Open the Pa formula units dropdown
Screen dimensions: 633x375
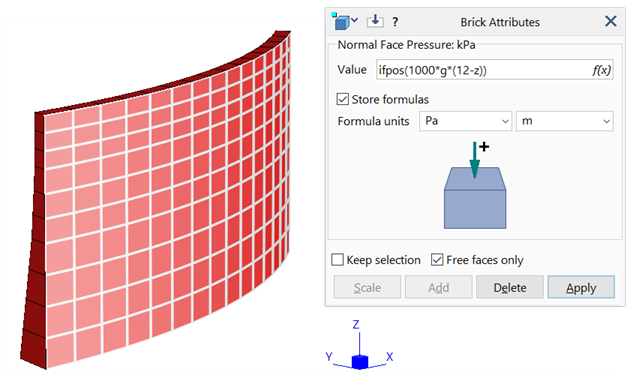tap(465, 121)
